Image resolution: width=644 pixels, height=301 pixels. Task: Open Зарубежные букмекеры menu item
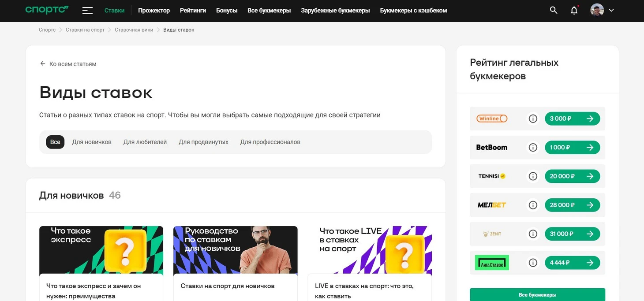335,10
